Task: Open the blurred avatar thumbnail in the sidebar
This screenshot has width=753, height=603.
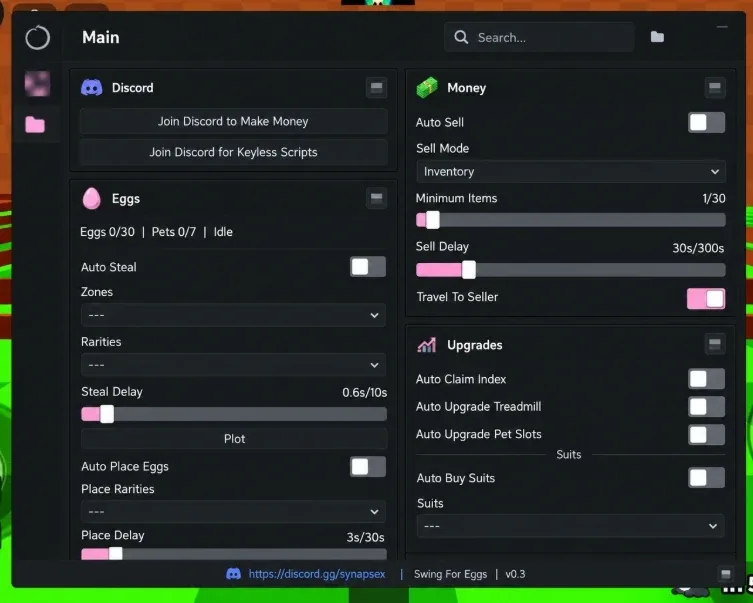Action: pos(37,84)
